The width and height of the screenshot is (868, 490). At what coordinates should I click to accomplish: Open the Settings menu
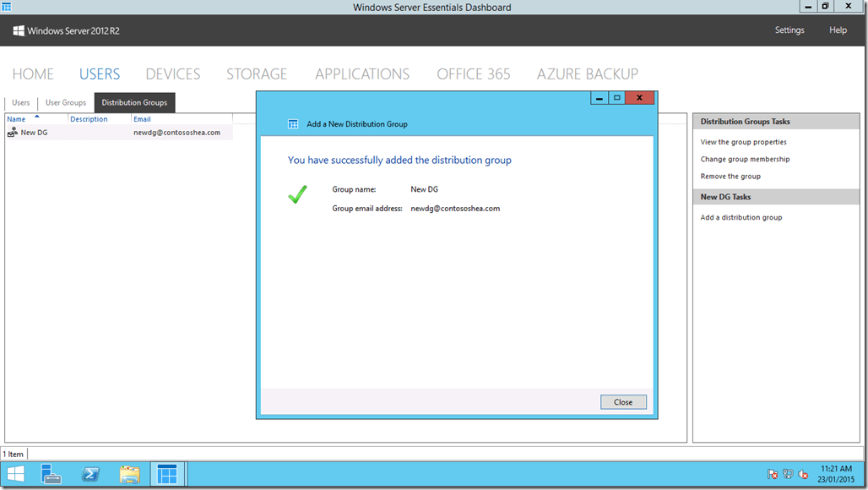(789, 30)
